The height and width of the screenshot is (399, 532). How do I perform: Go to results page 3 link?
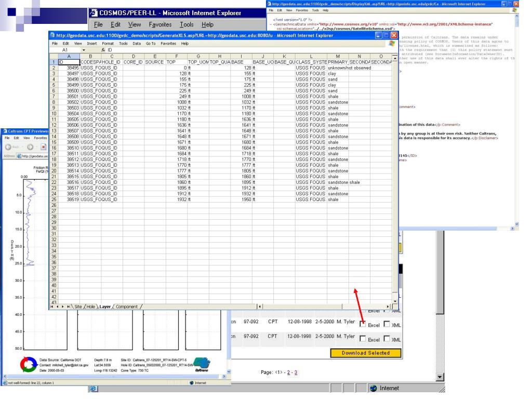[x=296, y=373]
